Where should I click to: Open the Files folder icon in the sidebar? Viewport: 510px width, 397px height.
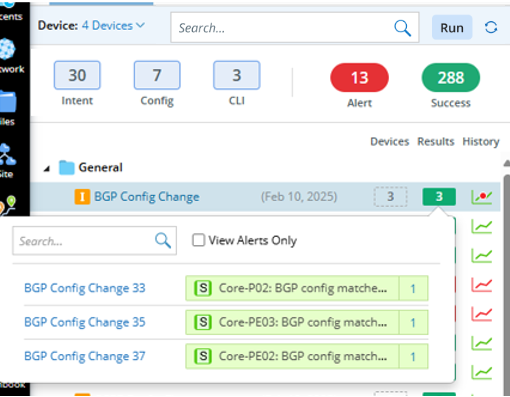[8, 102]
